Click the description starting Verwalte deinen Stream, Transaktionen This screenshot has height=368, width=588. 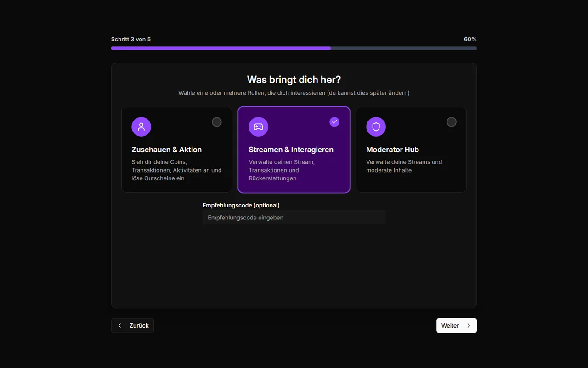pyautogui.click(x=282, y=170)
